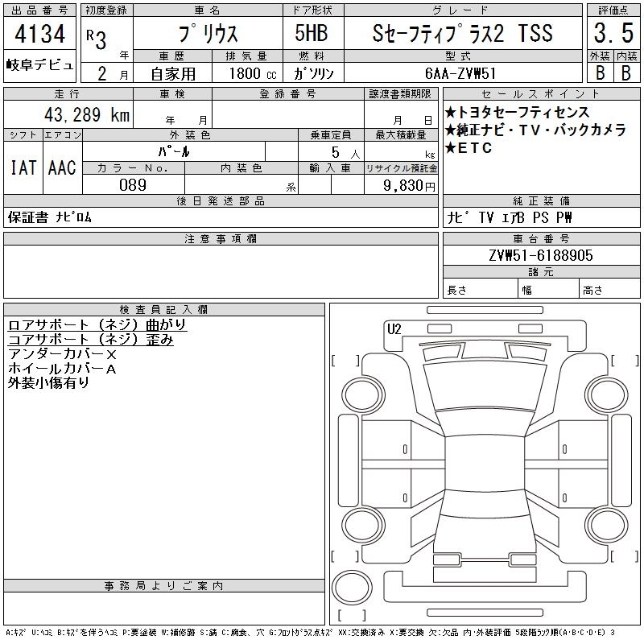The height and width of the screenshot is (644, 644).
Task: Select the displacement 1800 cc
Action: click(x=253, y=73)
